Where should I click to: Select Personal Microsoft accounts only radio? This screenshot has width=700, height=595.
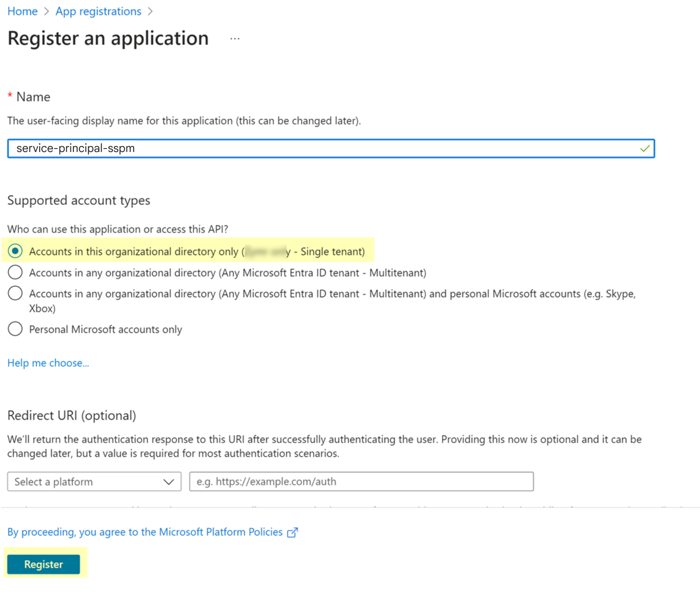pos(15,329)
